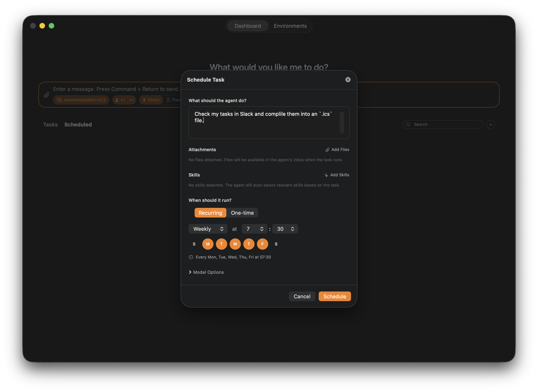Switch schedule type to One-time
This screenshot has width=538, height=392.
pos(242,213)
